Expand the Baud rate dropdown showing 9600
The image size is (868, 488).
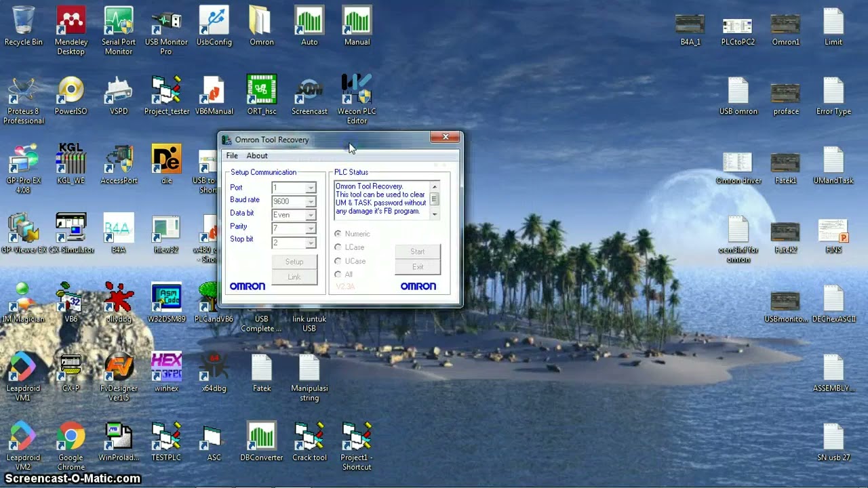(x=311, y=201)
